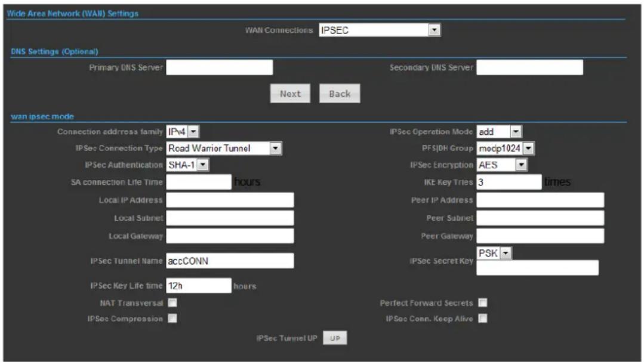Enable the IPSec Compression checkbox
Viewport: 644px width, 362px height.
click(x=172, y=318)
